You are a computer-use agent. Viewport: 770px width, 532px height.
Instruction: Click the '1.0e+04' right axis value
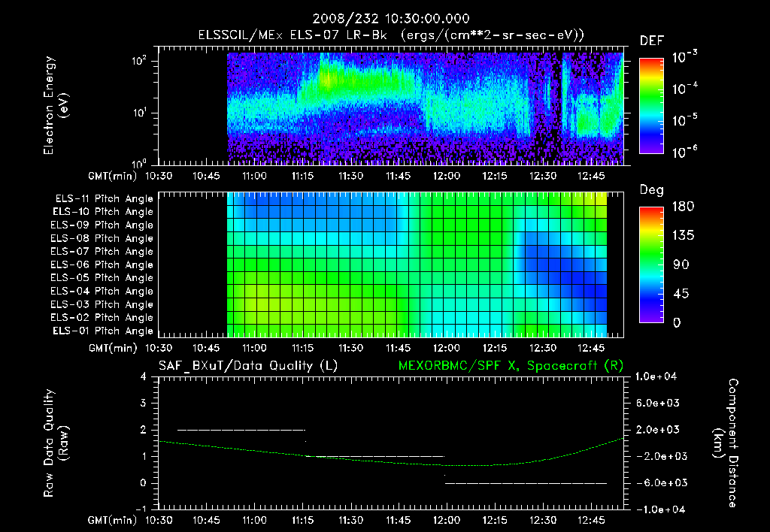click(656, 377)
